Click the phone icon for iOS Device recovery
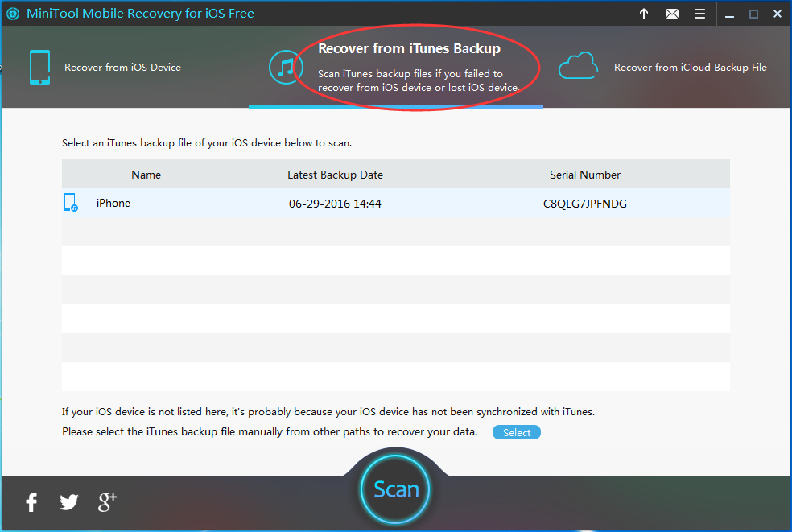The image size is (792, 532). [x=39, y=67]
